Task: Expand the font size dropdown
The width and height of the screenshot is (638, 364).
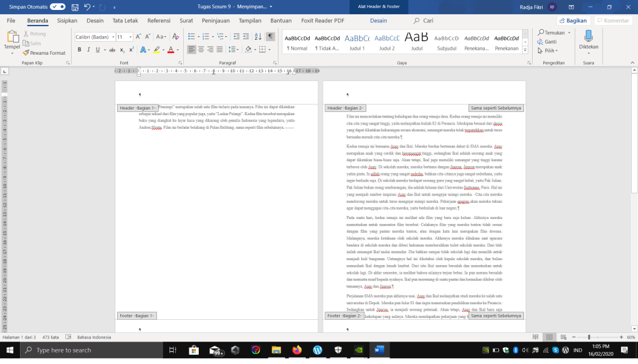Action: point(129,37)
